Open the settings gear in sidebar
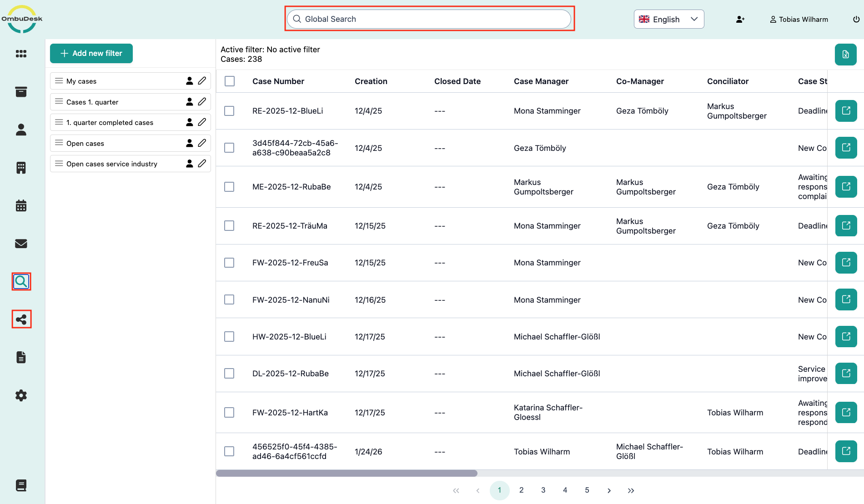The image size is (864, 504). pos(21,395)
